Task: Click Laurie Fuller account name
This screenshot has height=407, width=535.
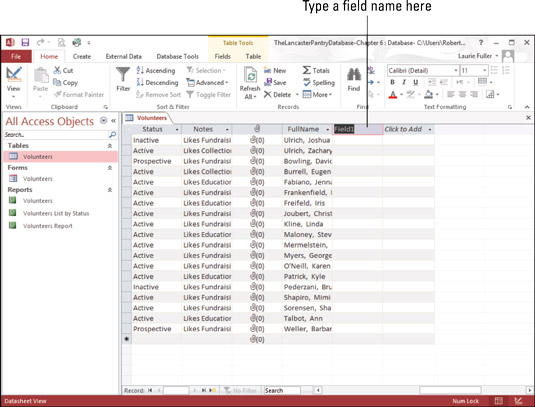Action: [475, 56]
